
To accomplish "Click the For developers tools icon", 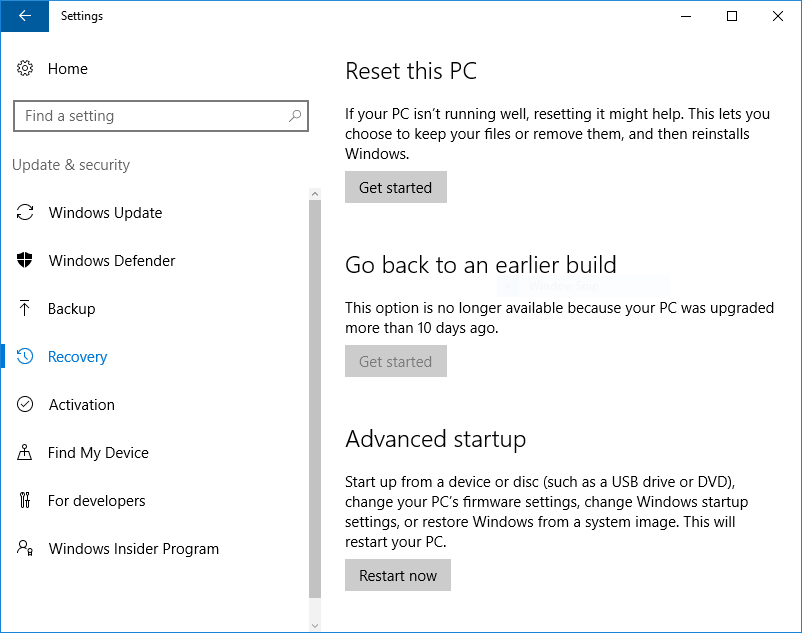I will pyautogui.click(x=25, y=501).
